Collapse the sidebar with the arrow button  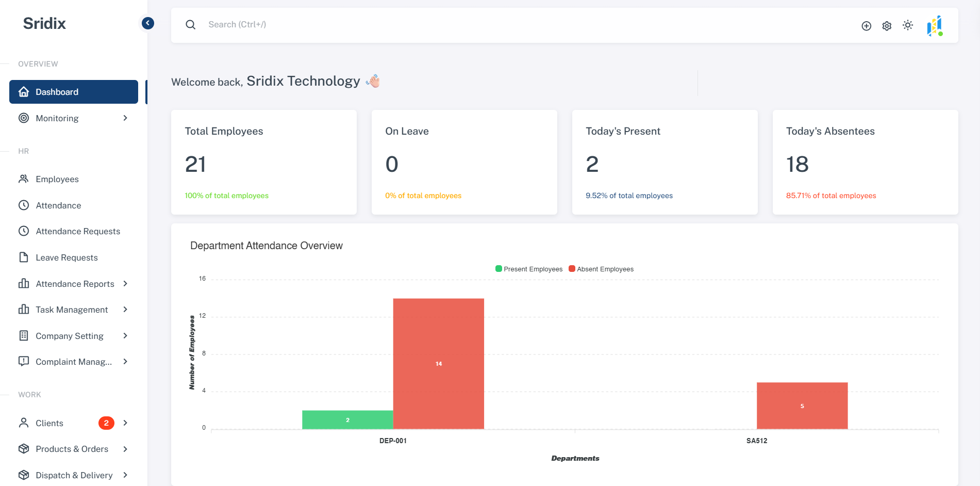(x=148, y=23)
